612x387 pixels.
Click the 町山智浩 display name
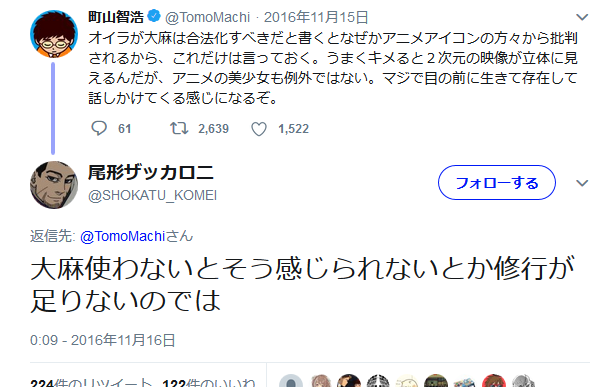pyautogui.click(x=116, y=17)
